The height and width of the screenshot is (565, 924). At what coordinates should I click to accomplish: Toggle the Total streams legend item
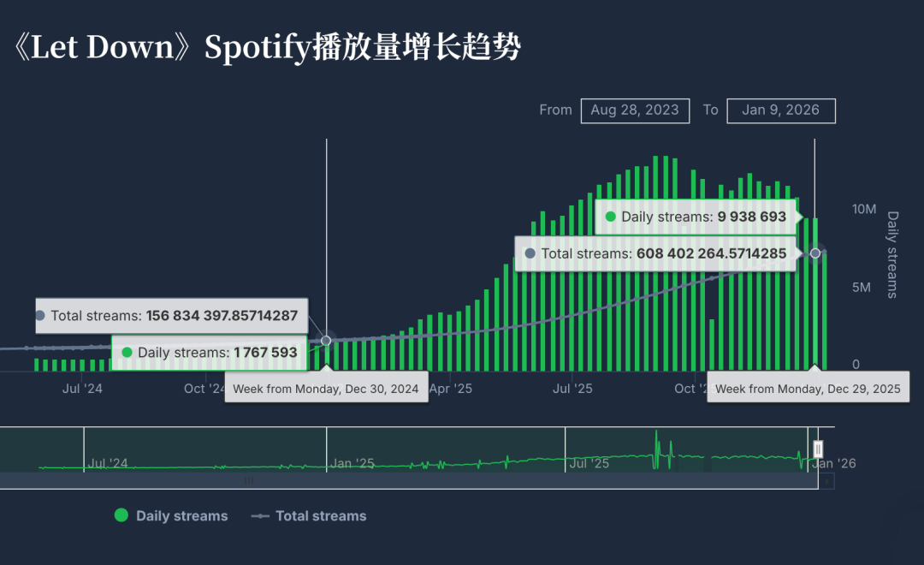[320, 515]
